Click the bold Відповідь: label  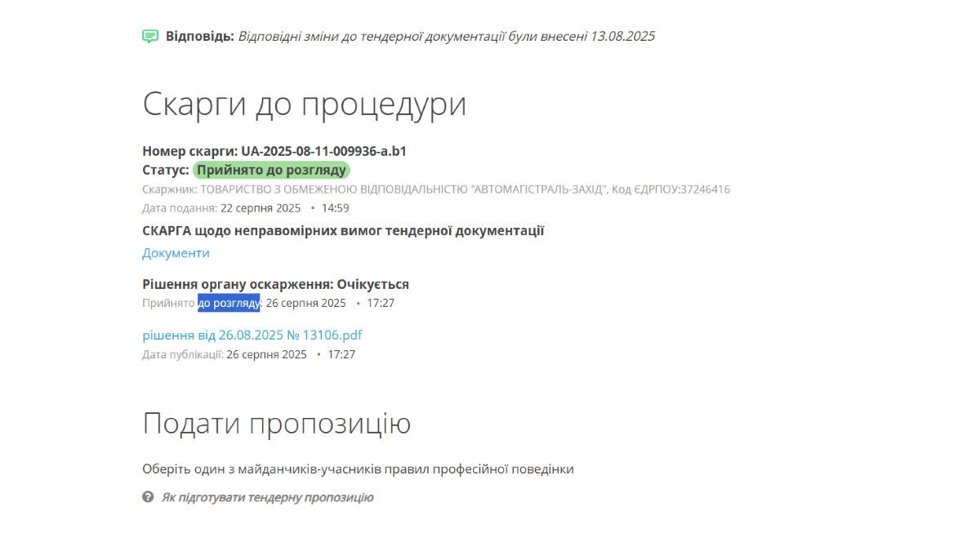[200, 36]
